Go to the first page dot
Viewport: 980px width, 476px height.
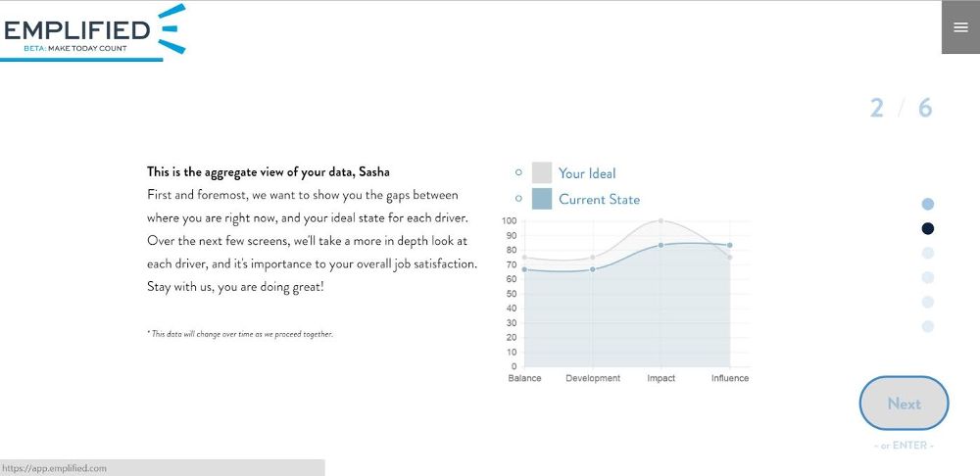point(927,204)
